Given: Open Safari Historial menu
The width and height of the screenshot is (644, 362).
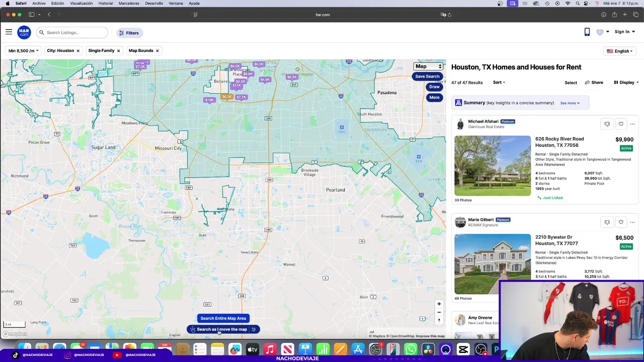Looking at the screenshot, I should (106, 4).
